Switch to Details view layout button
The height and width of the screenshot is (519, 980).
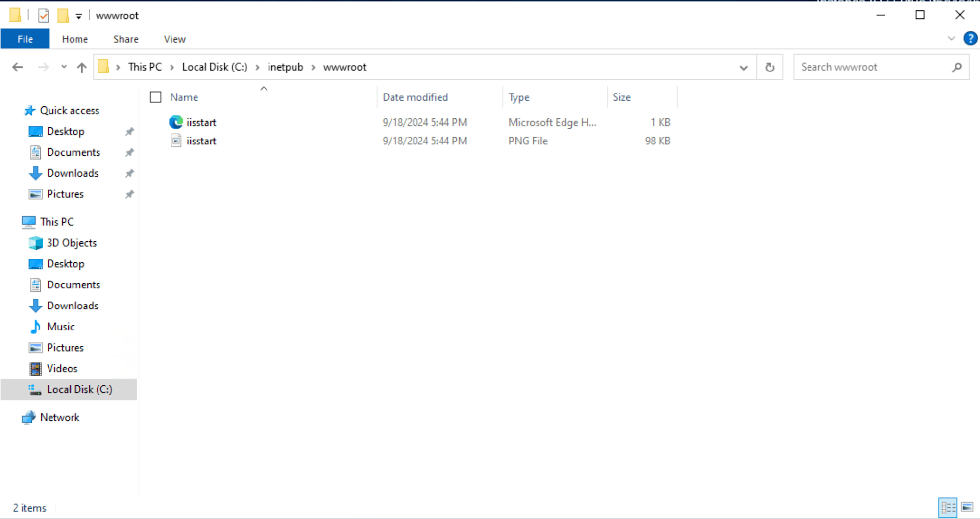pos(948,508)
